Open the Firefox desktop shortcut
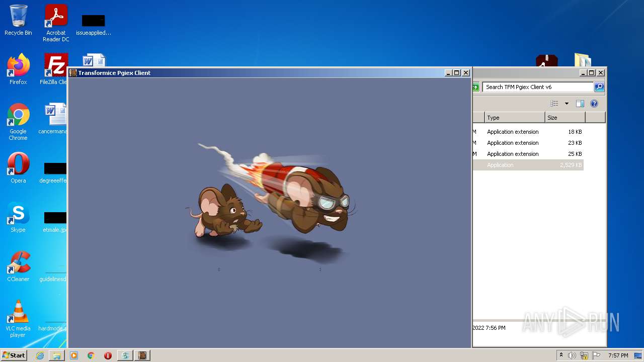The width and height of the screenshot is (644, 362). click(18, 69)
